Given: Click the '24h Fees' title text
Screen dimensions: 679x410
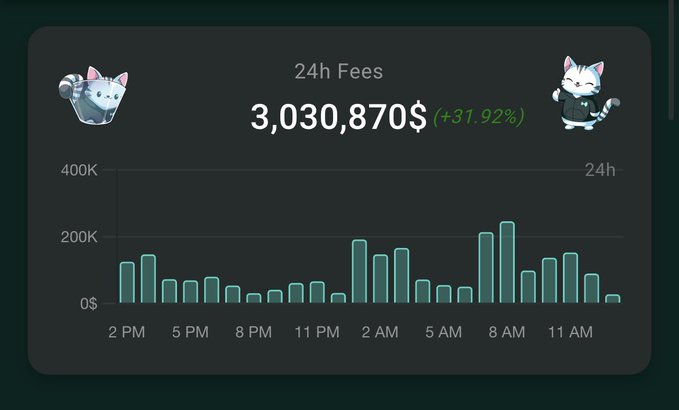Looking at the screenshot, I should (339, 71).
